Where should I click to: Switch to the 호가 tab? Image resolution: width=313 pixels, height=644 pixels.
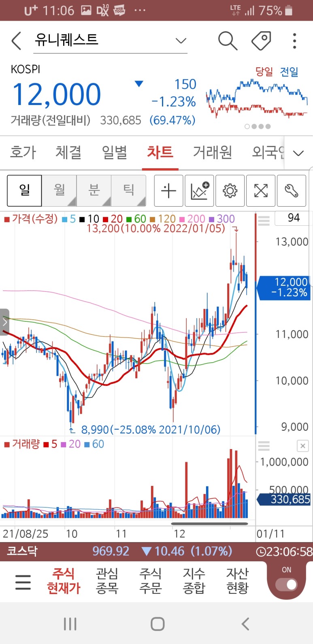coord(23,152)
